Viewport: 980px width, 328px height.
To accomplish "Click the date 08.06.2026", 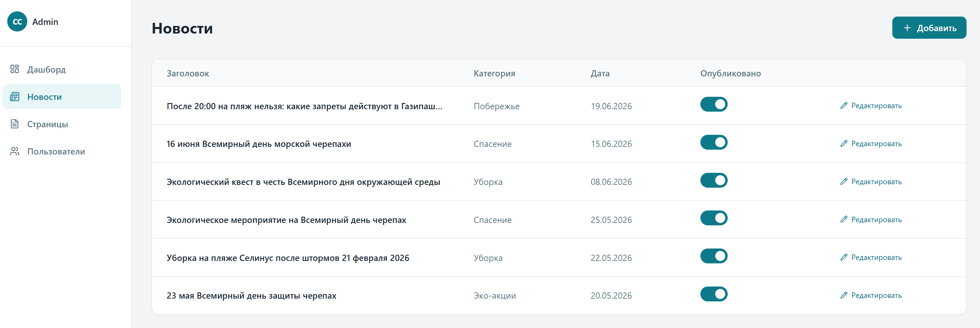I will [611, 182].
